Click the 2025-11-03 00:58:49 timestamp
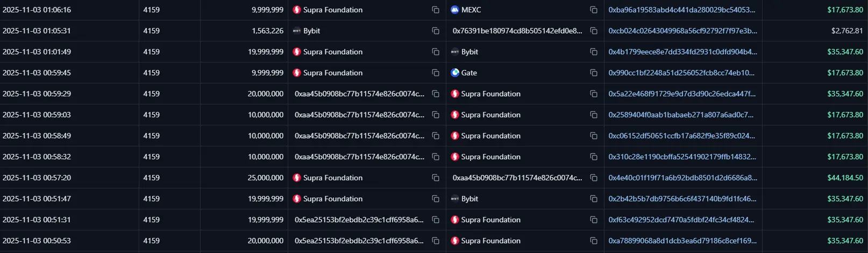Viewport: 868px width, 253px height. click(x=37, y=136)
